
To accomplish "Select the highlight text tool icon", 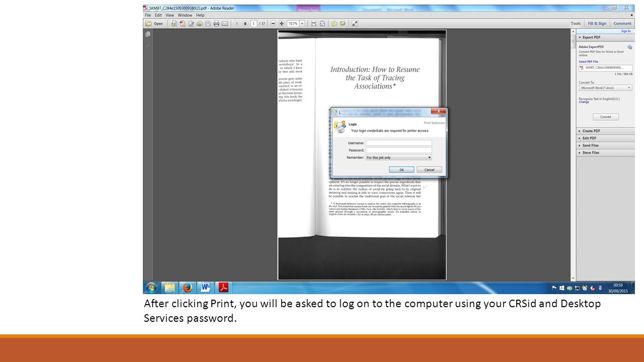I will click(x=343, y=24).
